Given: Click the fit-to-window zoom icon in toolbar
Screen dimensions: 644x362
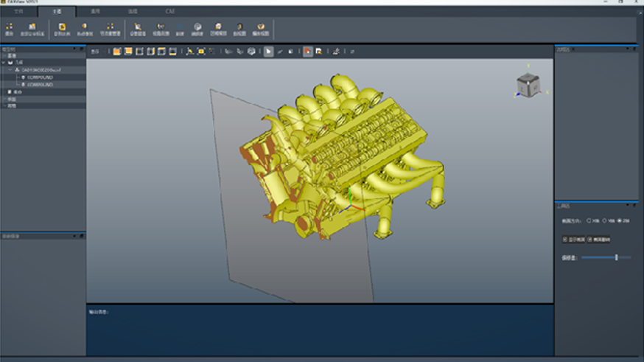Looking at the screenshot, I should pyautogui.click(x=200, y=51).
